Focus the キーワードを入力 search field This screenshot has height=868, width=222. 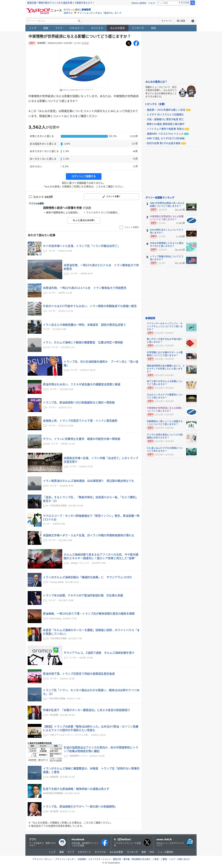tap(52, 21)
